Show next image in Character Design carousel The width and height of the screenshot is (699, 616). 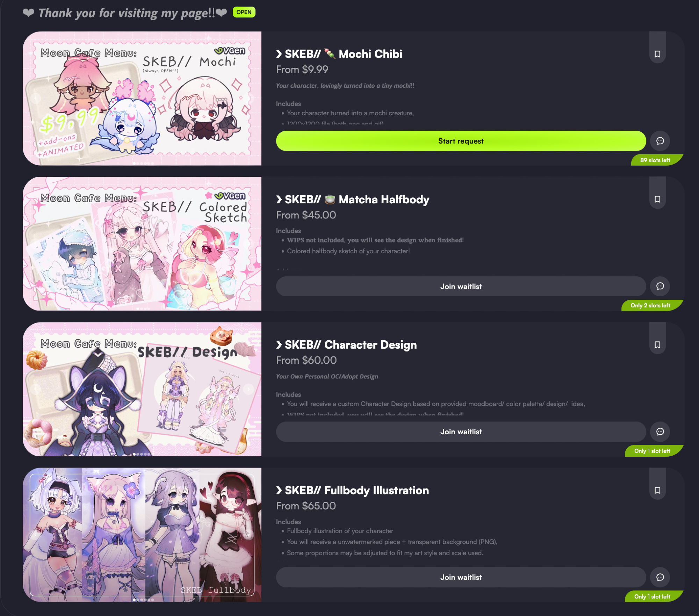(x=248, y=389)
